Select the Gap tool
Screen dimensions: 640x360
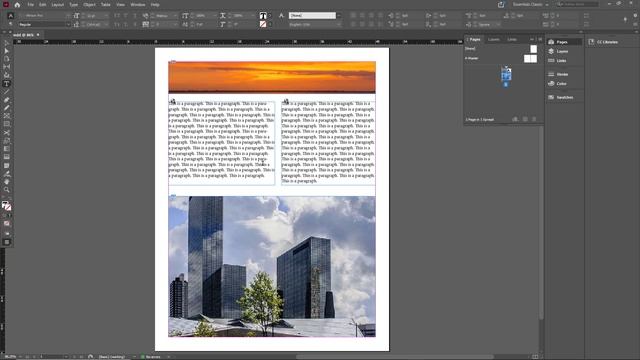tap(7, 67)
